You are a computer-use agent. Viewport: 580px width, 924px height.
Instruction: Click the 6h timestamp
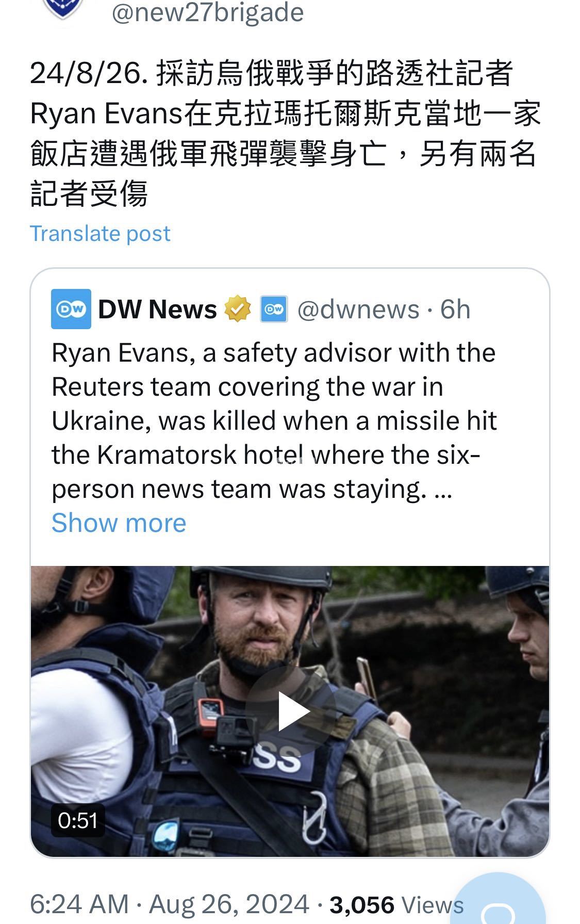pyautogui.click(x=455, y=310)
